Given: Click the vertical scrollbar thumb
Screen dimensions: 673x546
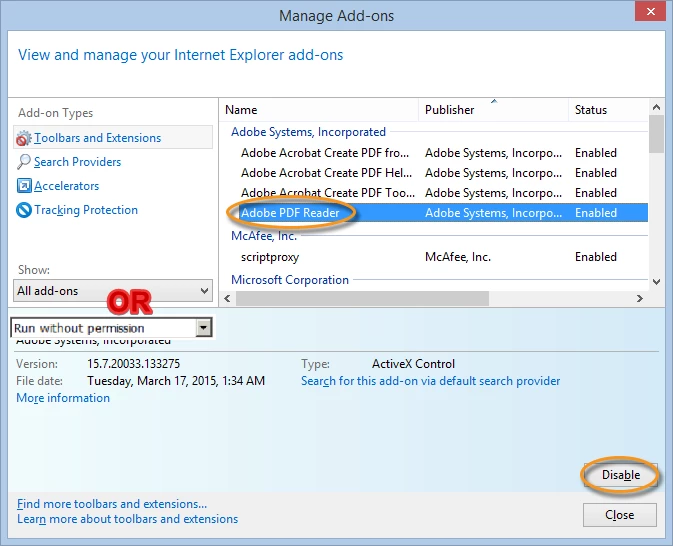Looking at the screenshot, I should tap(656, 134).
